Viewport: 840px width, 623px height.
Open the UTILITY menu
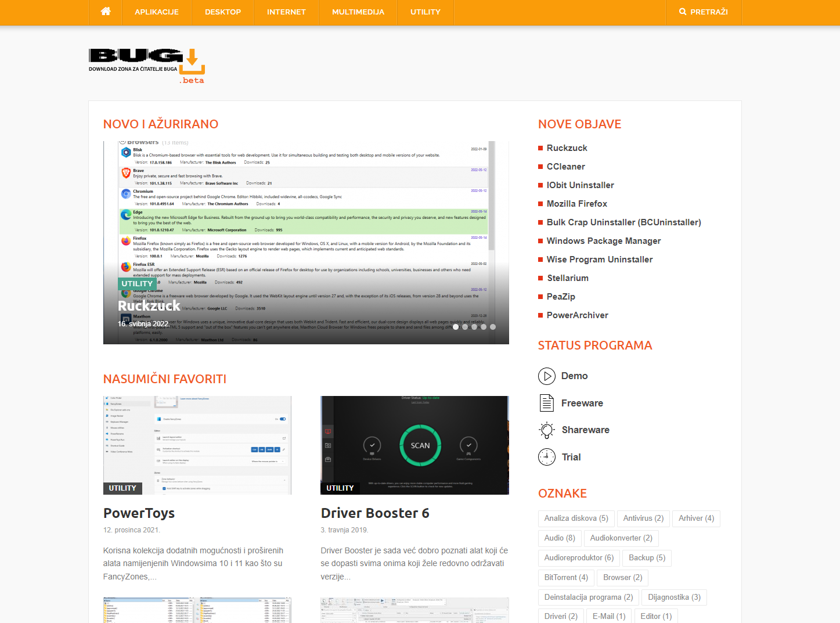(426, 12)
